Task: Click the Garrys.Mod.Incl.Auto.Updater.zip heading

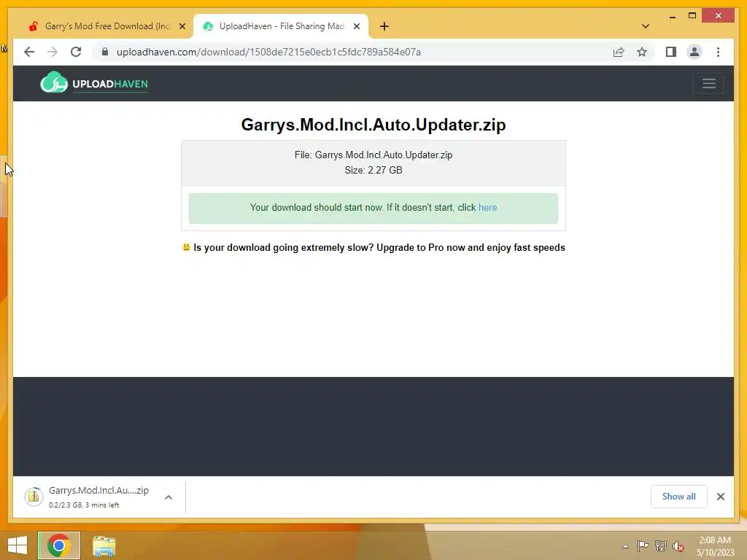Action: pos(373,125)
